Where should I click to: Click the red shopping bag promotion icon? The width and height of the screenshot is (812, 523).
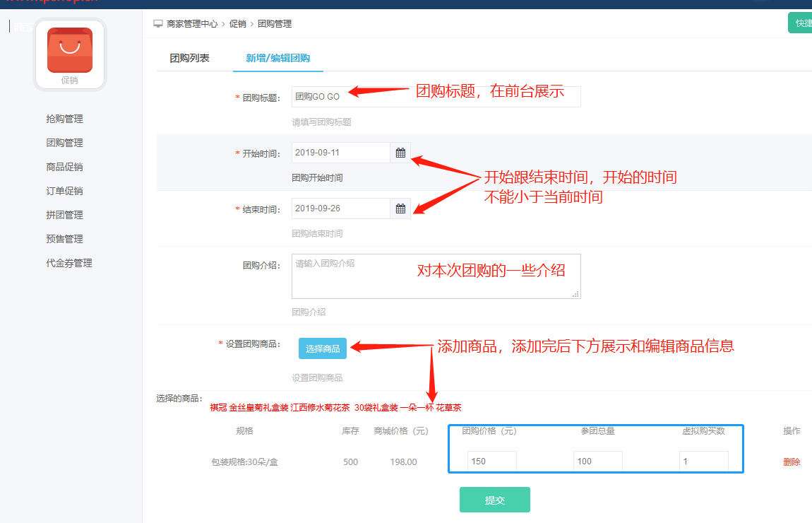point(69,50)
